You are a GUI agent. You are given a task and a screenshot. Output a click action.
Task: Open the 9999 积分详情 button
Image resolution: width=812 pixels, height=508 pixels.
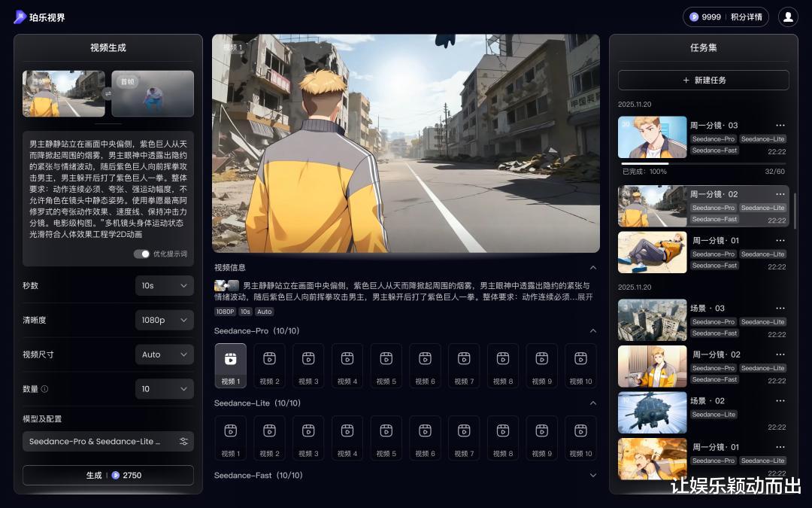point(726,17)
